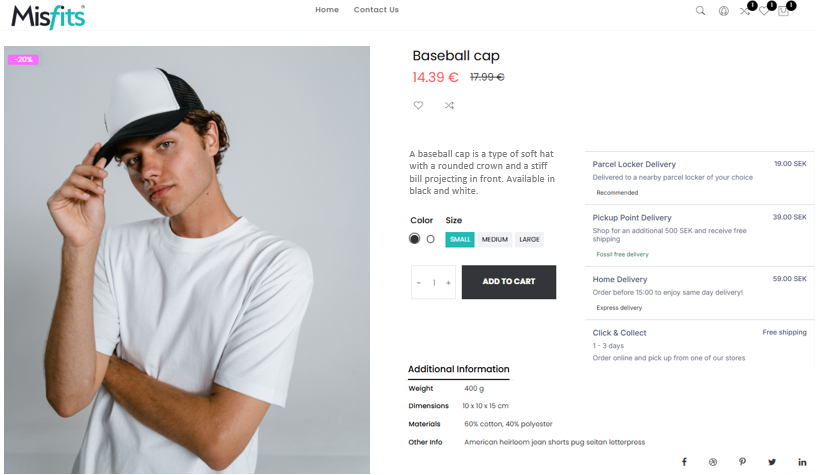This screenshot has width=832, height=475.
Task: Select the Medium size option
Action: coord(494,239)
